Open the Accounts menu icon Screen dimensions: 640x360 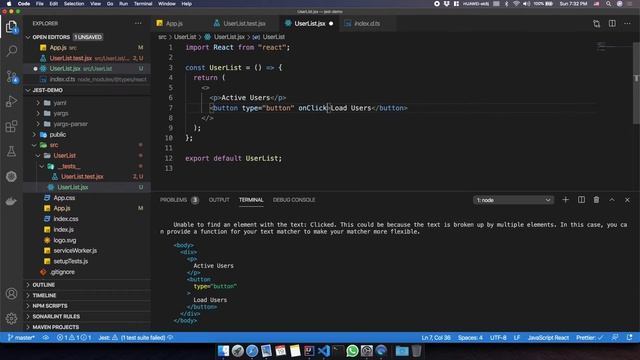[x=11, y=293]
